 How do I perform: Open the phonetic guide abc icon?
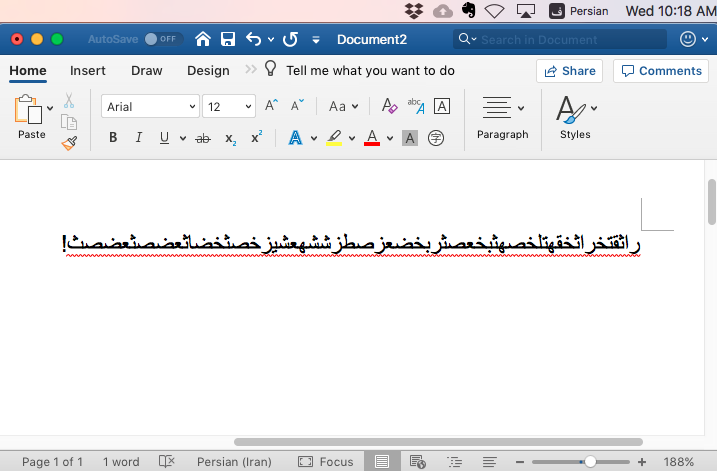pos(416,106)
